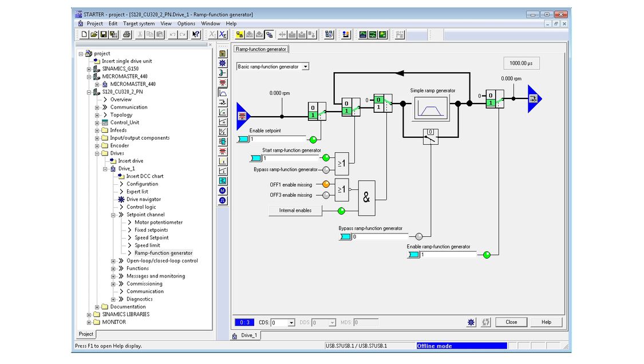Image resolution: width=644 pixels, height=364 pixels.
Task: Click the Cut scissors toolbar icon
Action: point(140,34)
